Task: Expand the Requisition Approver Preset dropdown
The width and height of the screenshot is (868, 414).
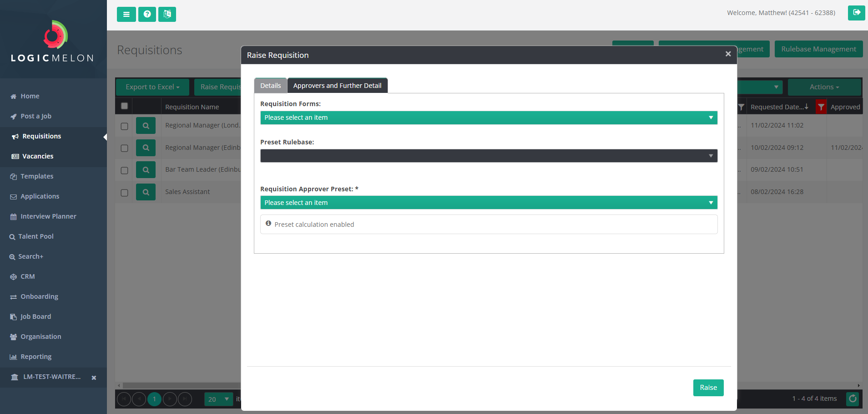Action: 488,202
